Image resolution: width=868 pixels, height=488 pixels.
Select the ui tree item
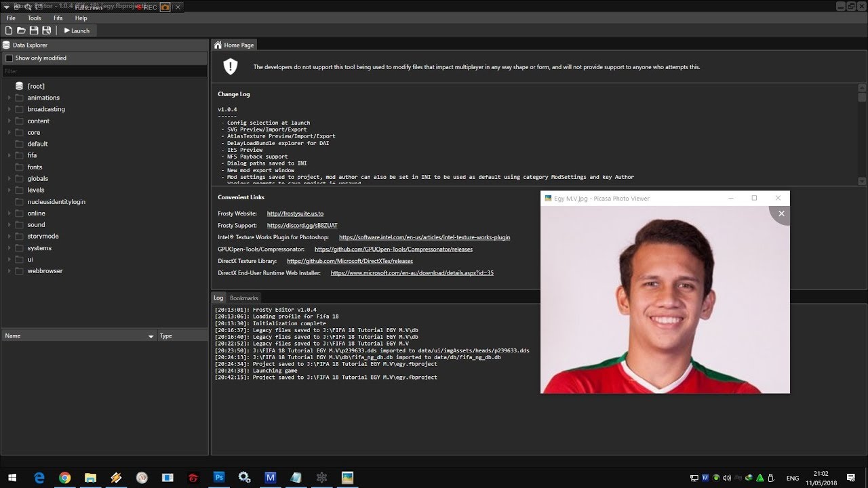[30, 260]
